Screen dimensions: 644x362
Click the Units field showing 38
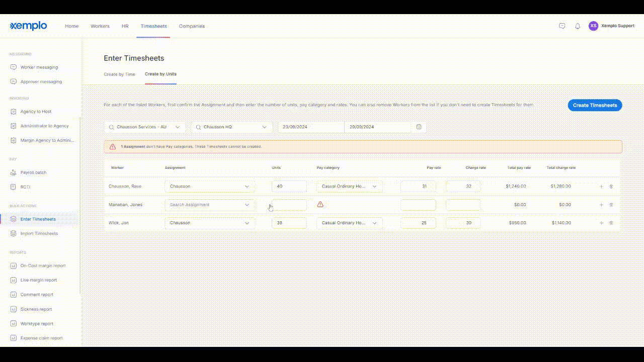pyautogui.click(x=289, y=223)
